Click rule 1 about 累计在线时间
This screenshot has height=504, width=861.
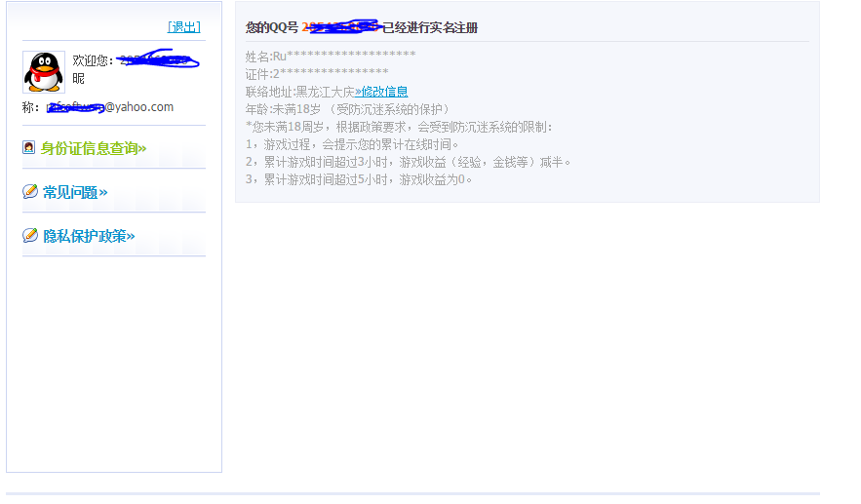(352, 144)
